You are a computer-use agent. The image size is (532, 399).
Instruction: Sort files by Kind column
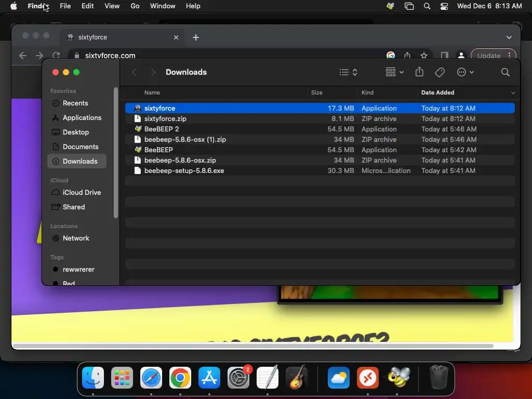coord(367,92)
